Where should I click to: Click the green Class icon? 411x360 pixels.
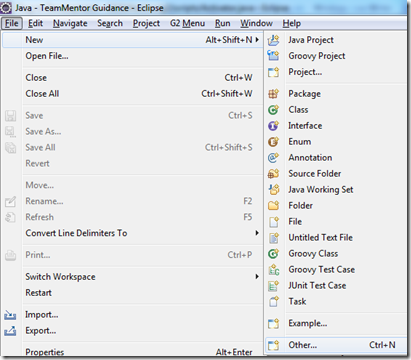pos(273,110)
